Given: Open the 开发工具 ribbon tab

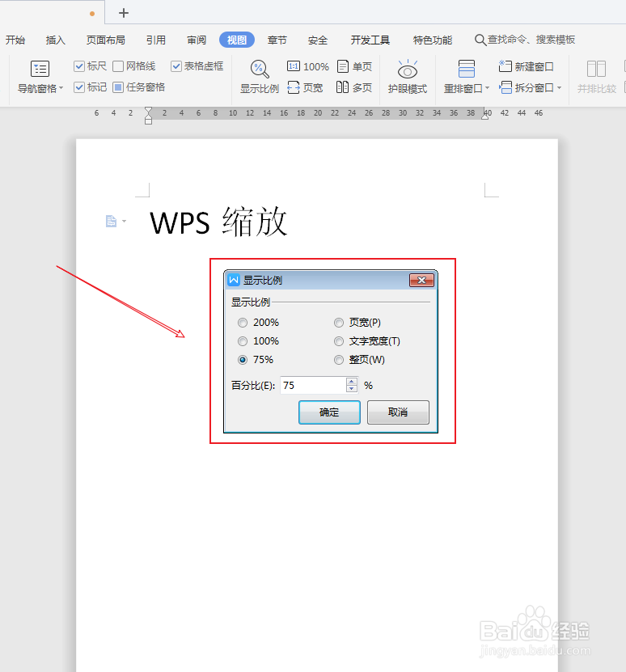Looking at the screenshot, I should click(x=370, y=40).
